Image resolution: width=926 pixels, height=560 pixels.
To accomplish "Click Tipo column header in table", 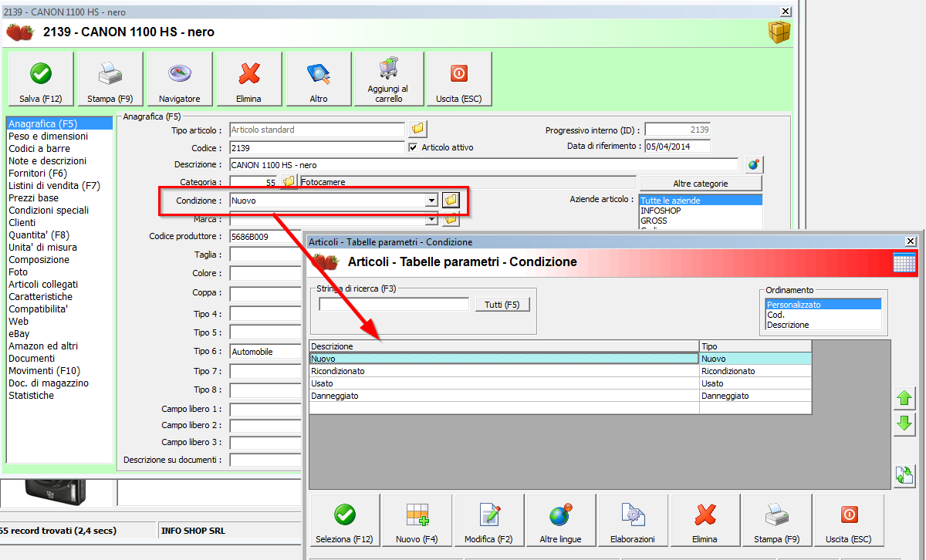I will coord(755,346).
